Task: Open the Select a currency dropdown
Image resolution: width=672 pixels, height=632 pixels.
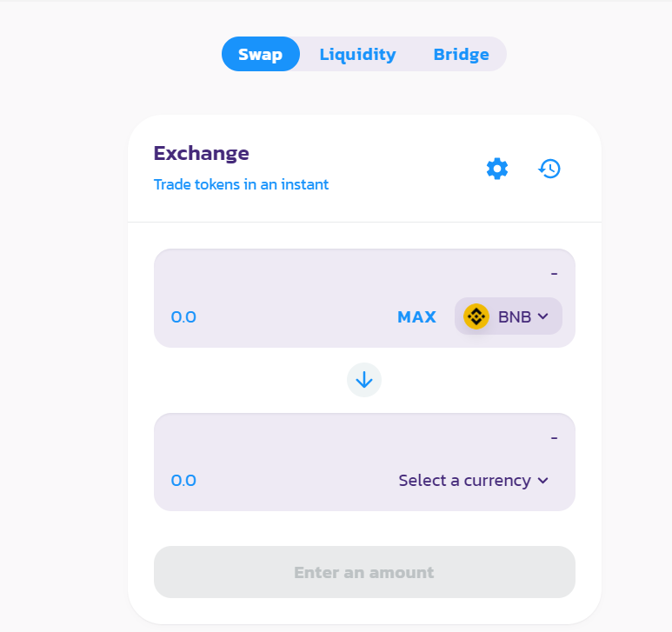Action: (x=474, y=481)
